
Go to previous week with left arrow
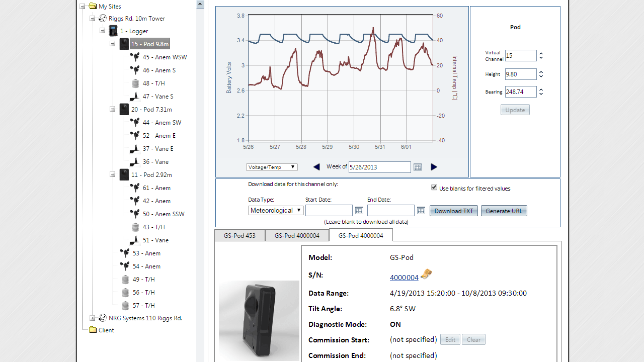pyautogui.click(x=316, y=167)
